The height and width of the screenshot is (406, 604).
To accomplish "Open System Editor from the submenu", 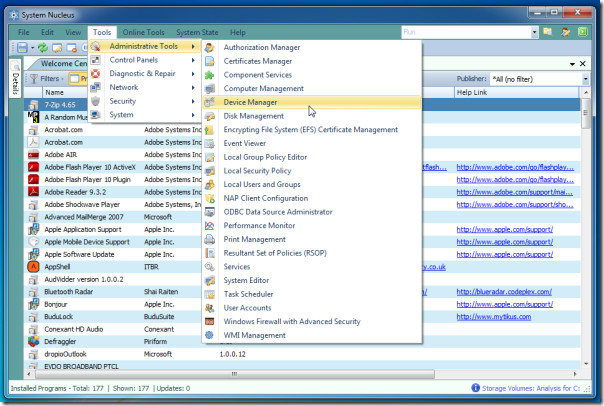I will point(312,280).
